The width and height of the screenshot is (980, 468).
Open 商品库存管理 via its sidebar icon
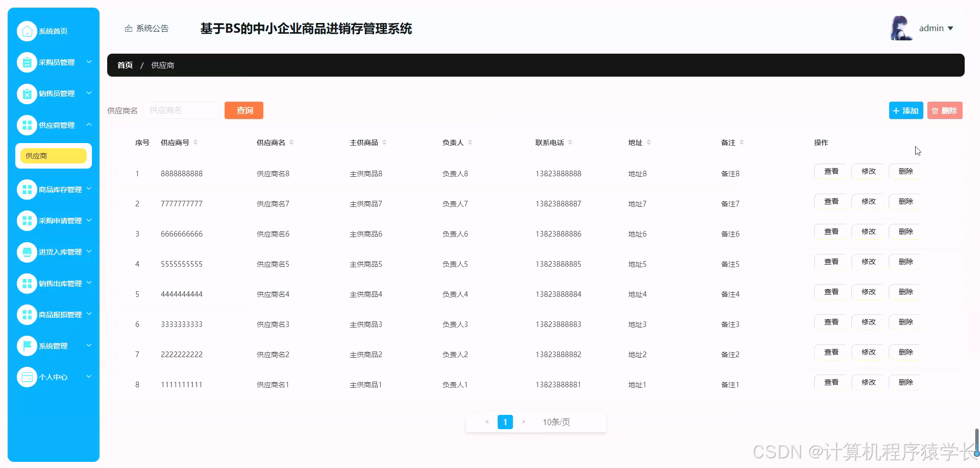point(27,189)
